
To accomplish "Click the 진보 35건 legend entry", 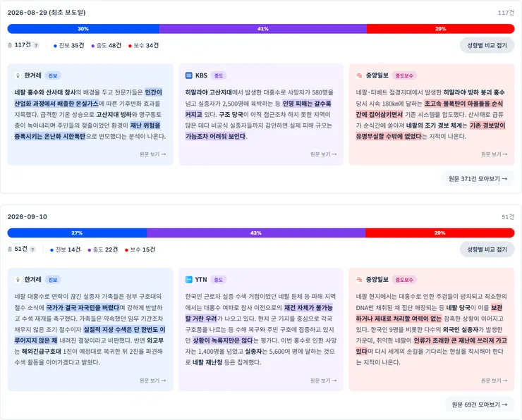I will pos(68,46).
